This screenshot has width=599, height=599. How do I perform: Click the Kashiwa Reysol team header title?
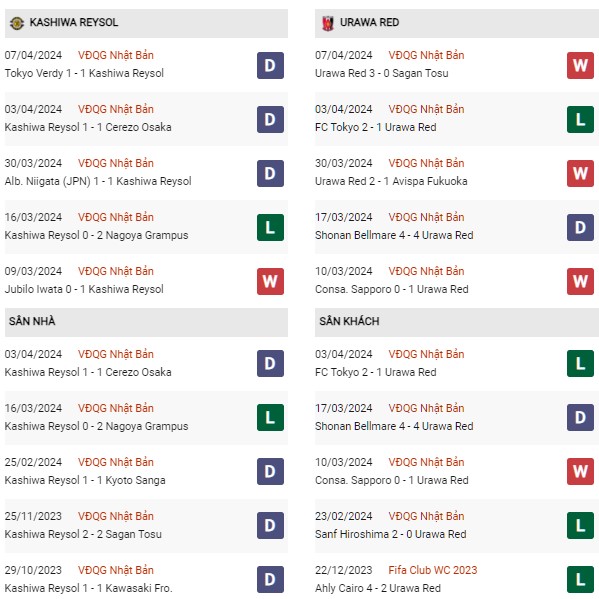tap(74, 23)
